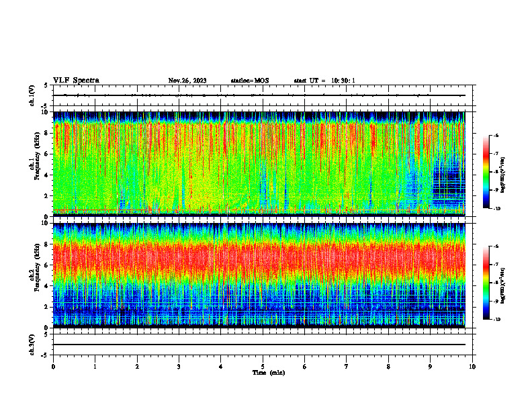This screenshot has height=411, width=532.
Task: Click the time-axis tick label "9"
Action: point(430,367)
